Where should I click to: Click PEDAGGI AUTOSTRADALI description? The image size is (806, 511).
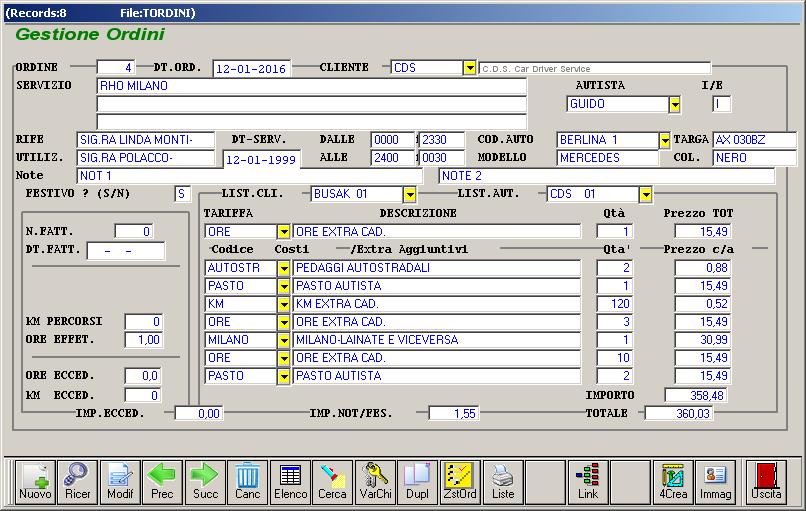pyautogui.click(x=437, y=268)
